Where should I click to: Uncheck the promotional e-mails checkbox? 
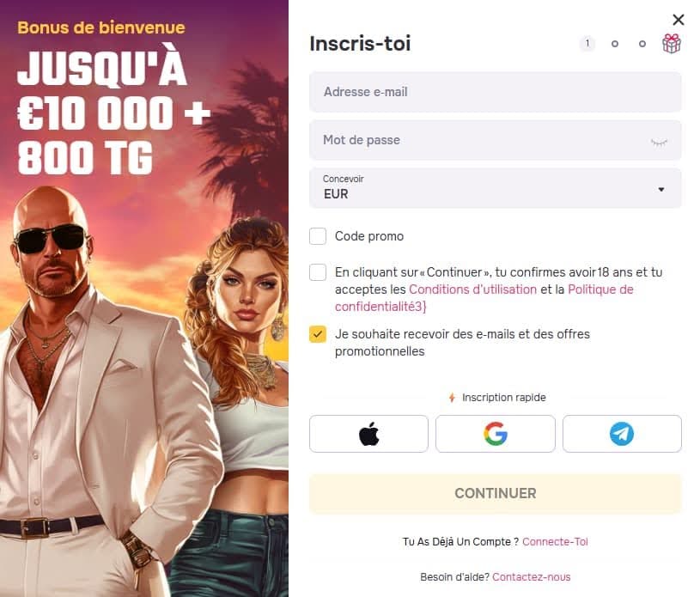click(x=318, y=334)
